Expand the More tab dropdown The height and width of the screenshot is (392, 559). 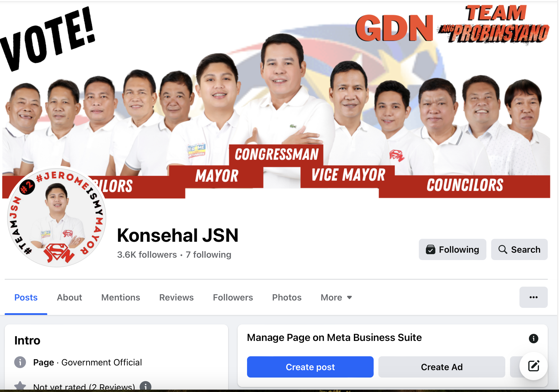tap(336, 297)
